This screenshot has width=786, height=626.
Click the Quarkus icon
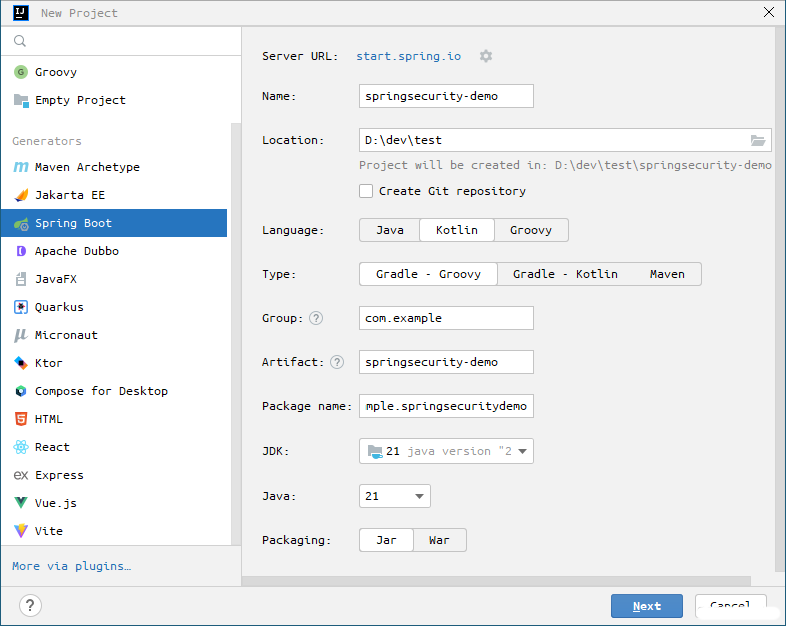click(x=21, y=307)
